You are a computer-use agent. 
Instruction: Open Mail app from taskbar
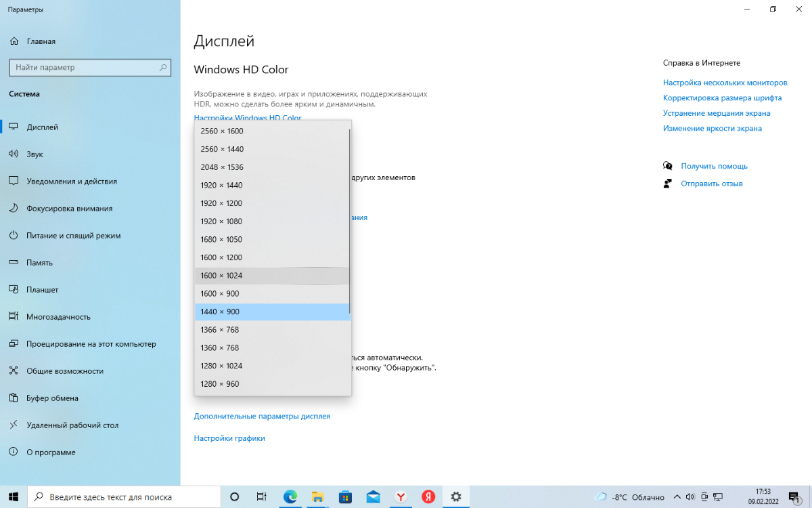click(x=373, y=496)
